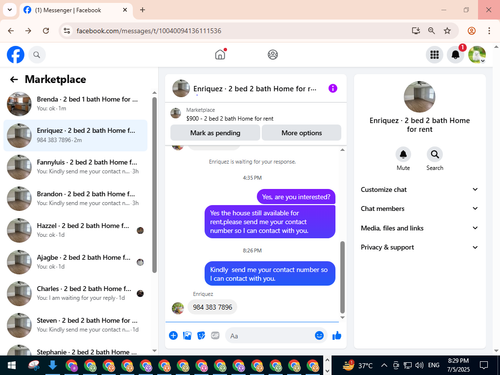Click the conversation list scrollbar
This screenshot has width=500, height=375.
pos(154,185)
